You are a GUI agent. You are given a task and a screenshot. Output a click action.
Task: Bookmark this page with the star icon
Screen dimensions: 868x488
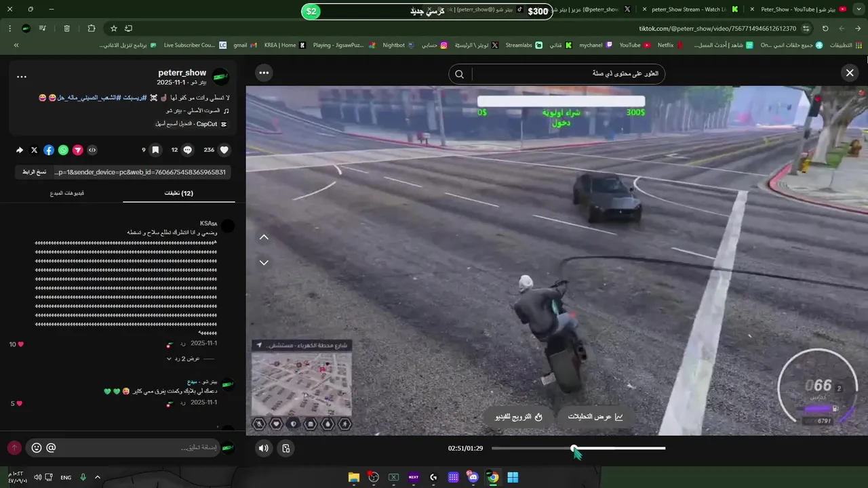(x=114, y=28)
